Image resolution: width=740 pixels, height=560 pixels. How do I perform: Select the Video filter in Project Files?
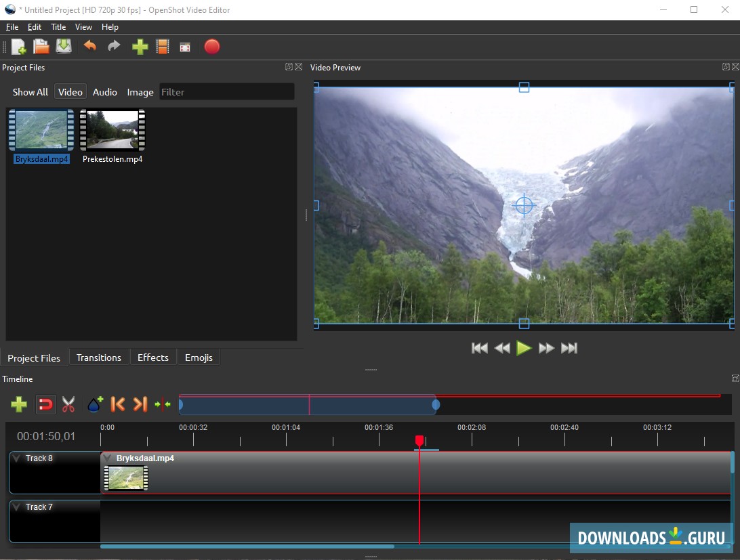point(70,92)
